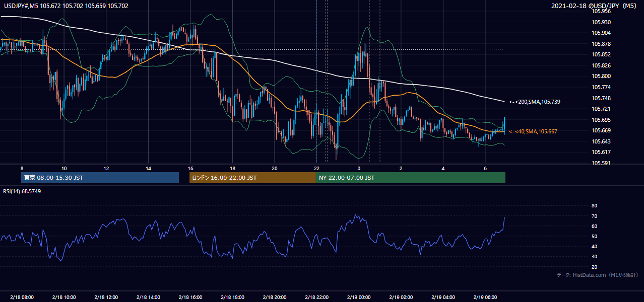Click the HistData.com data source credit

(x=598, y=275)
